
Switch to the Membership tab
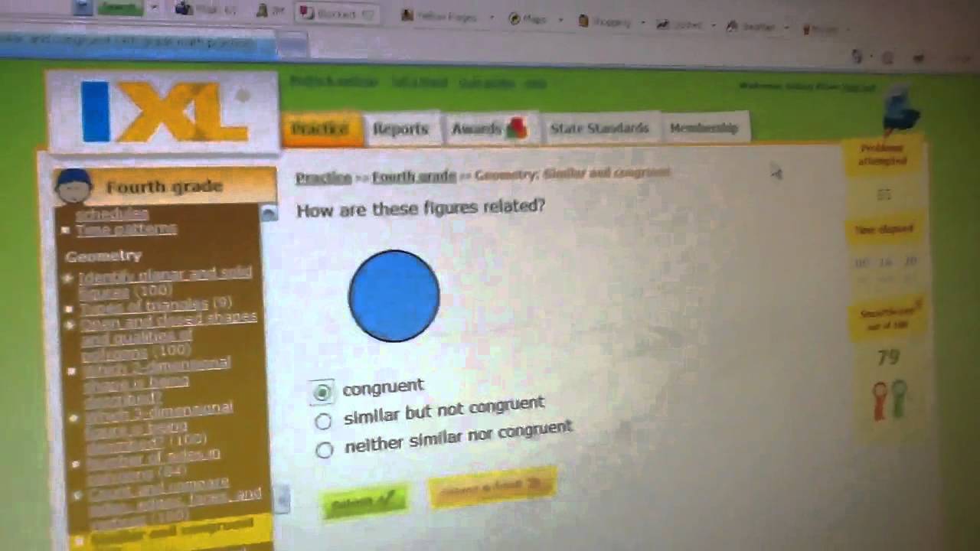(704, 128)
